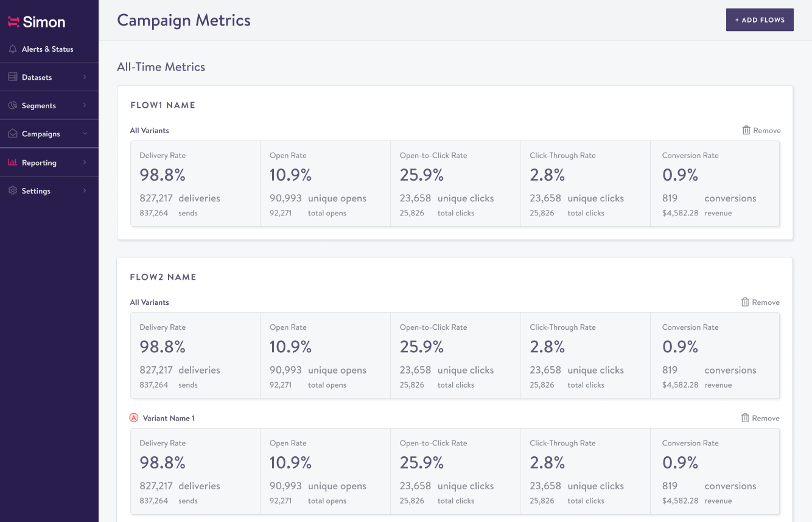Screen dimensions: 812x522
Task: Expand the Datasets submenu chevron
Action: point(85,77)
